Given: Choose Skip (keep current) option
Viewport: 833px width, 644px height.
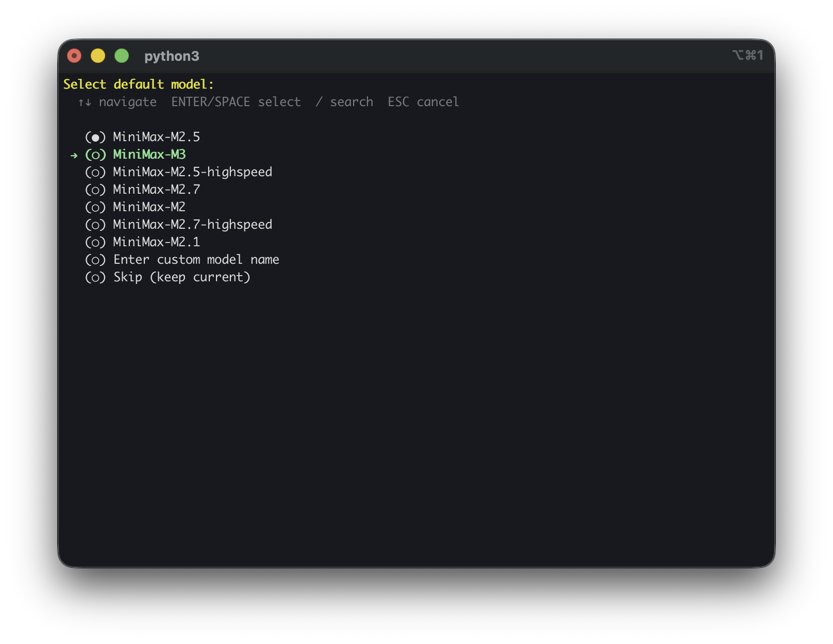Looking at the screenshot, I should point(168,277).
